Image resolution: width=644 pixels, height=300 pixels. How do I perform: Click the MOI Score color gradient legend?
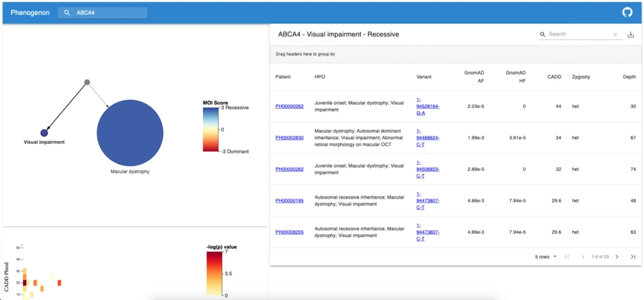212,129
